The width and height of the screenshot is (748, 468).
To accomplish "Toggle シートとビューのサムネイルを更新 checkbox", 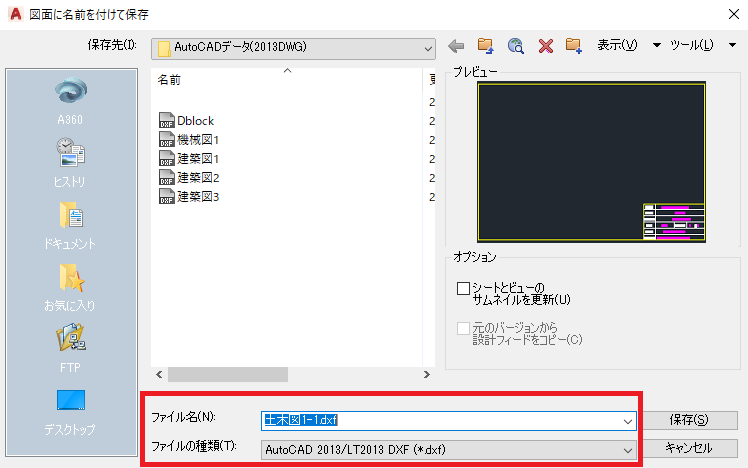I will pos(463,288).
